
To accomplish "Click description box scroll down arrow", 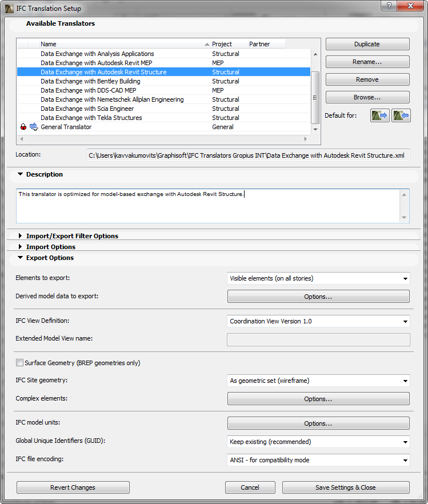I will pyautogui.click(x=404, y=218).
